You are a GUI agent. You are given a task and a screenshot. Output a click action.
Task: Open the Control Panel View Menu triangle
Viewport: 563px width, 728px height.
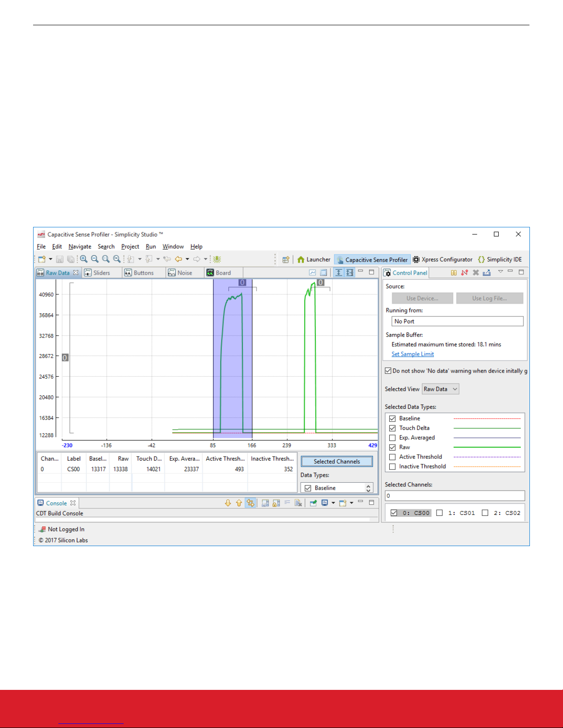click(x=500, y=271)
